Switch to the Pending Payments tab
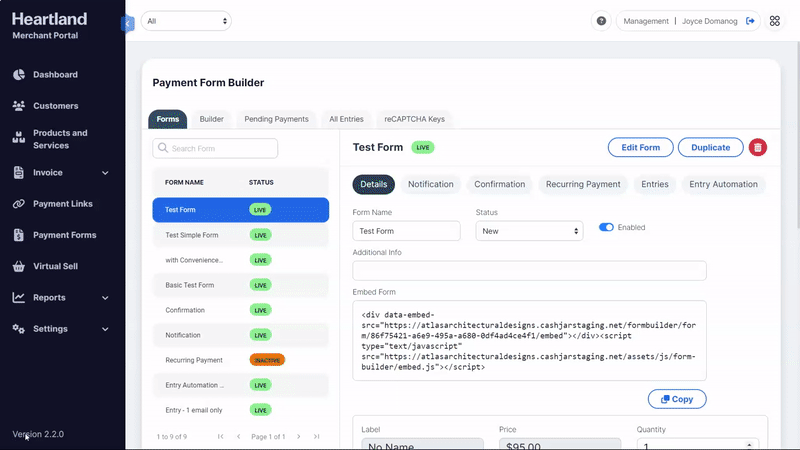The width and height of the screenshot is (800, 450). [276, 119]
